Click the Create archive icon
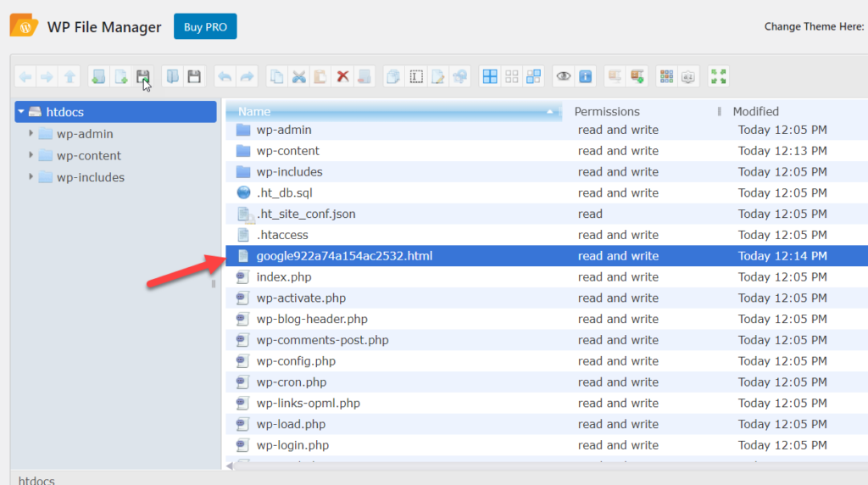The height and width of the screenshot is (485, 868). (x=637, y=76)
